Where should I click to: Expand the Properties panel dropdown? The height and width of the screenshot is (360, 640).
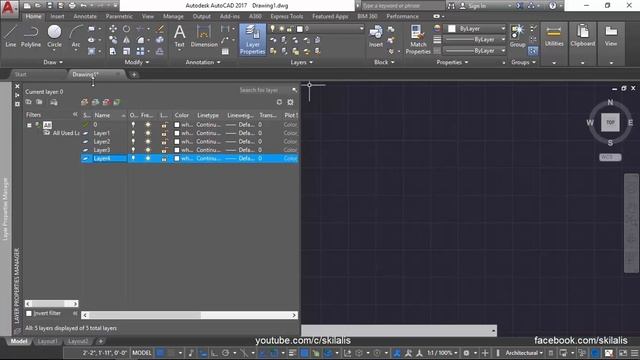452,62
